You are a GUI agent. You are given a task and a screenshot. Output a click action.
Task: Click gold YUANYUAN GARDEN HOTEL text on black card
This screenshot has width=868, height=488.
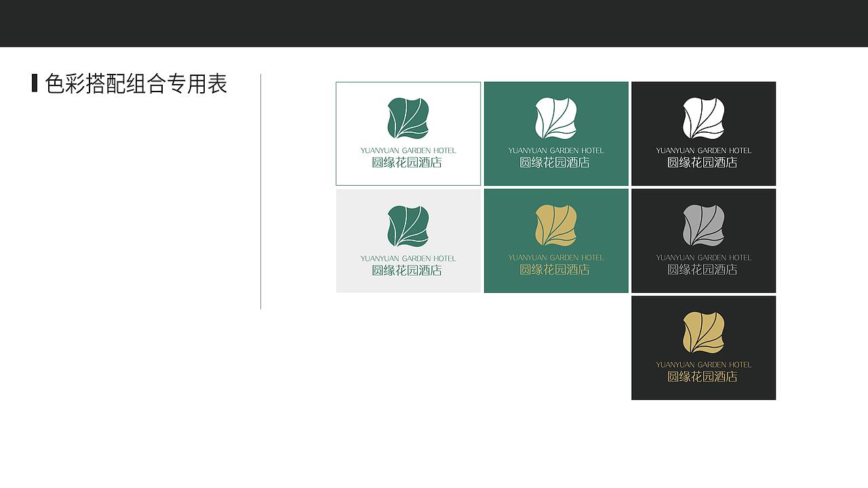(704, 365)
